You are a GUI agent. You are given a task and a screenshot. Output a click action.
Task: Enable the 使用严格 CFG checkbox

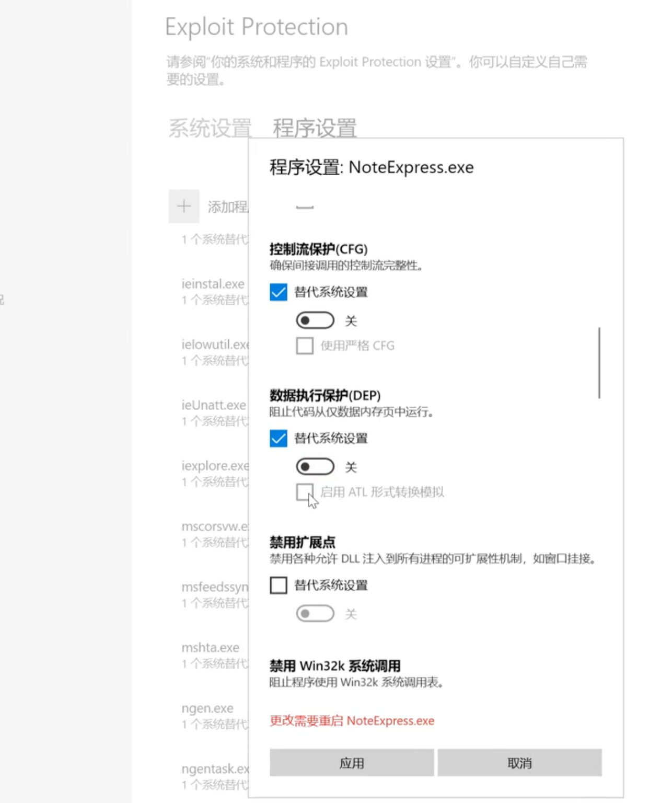[305, 346]
